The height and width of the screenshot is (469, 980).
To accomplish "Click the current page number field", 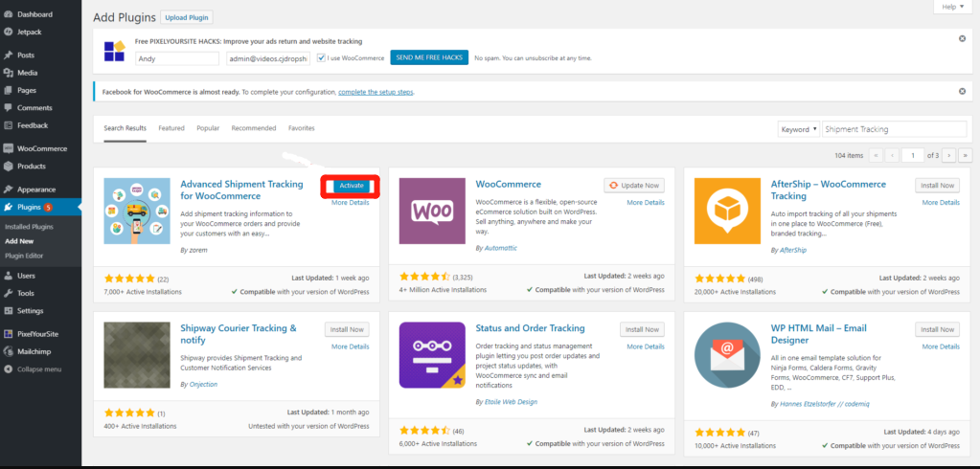I will pyautogui.click(x=913, y=155).
